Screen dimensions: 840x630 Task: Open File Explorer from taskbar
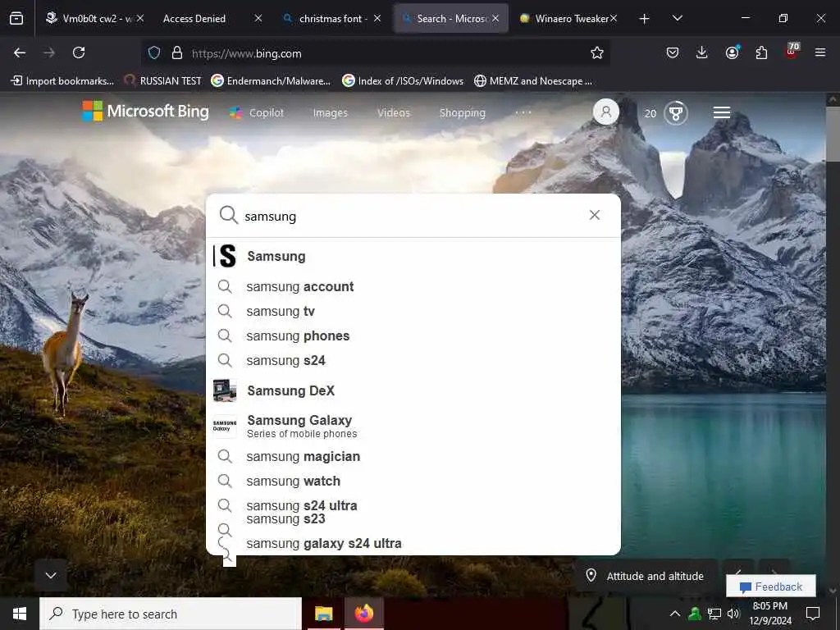[x=323, y=614]
